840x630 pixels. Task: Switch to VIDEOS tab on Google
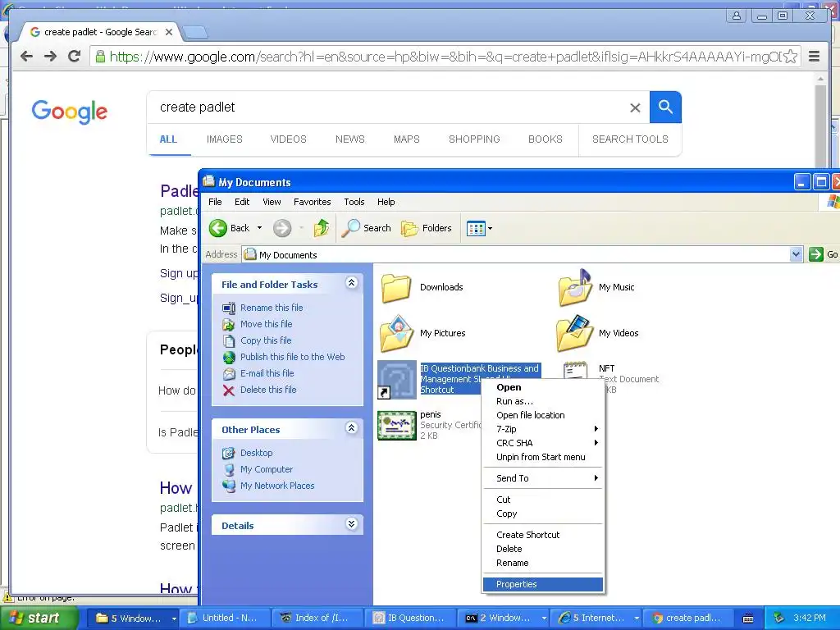click(x=288, y=139)
